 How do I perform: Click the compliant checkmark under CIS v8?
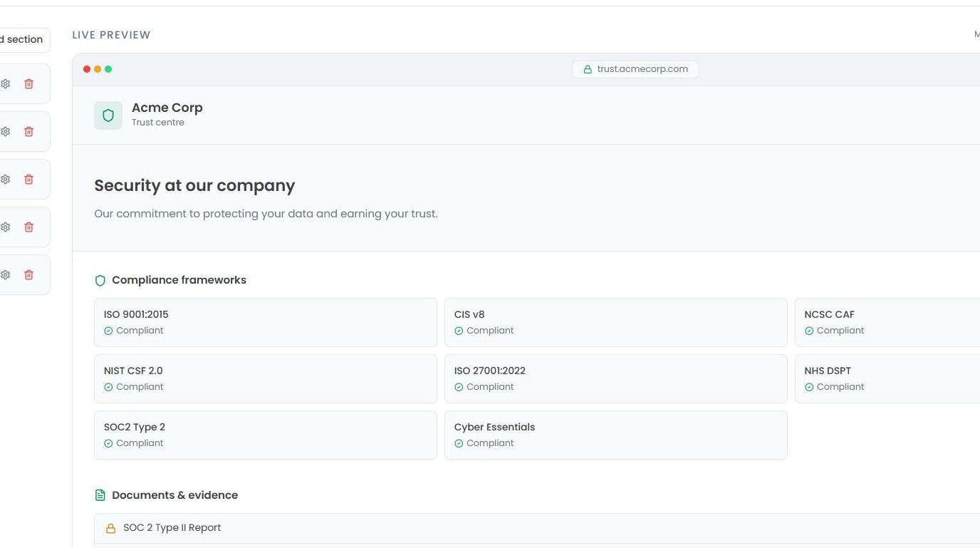tap(459, 331)
